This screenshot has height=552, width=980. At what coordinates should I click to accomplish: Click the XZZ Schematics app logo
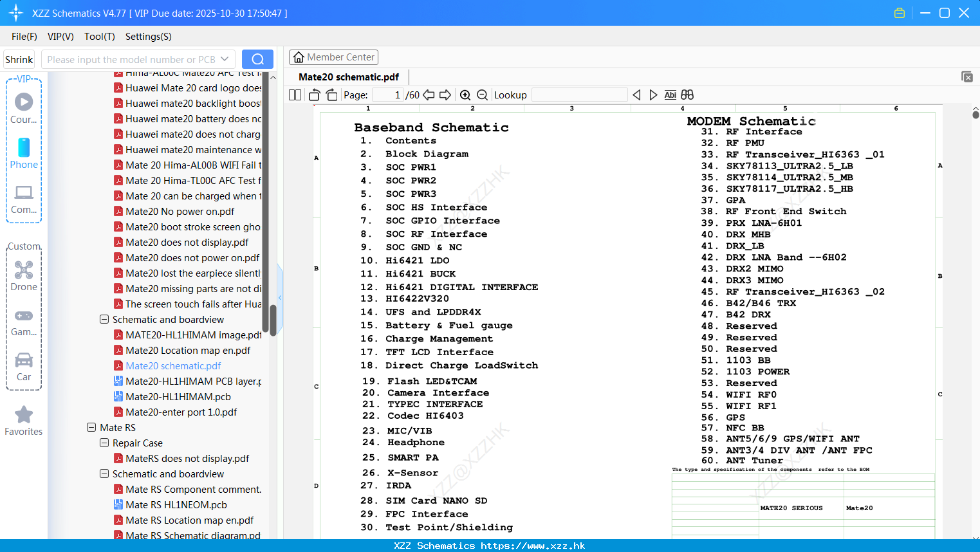click(x=16, y=13)
